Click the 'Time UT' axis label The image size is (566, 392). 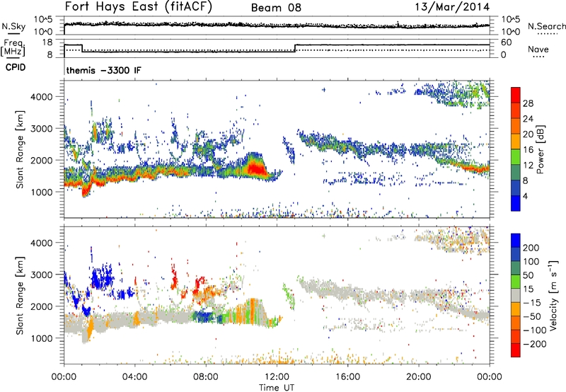277,388
